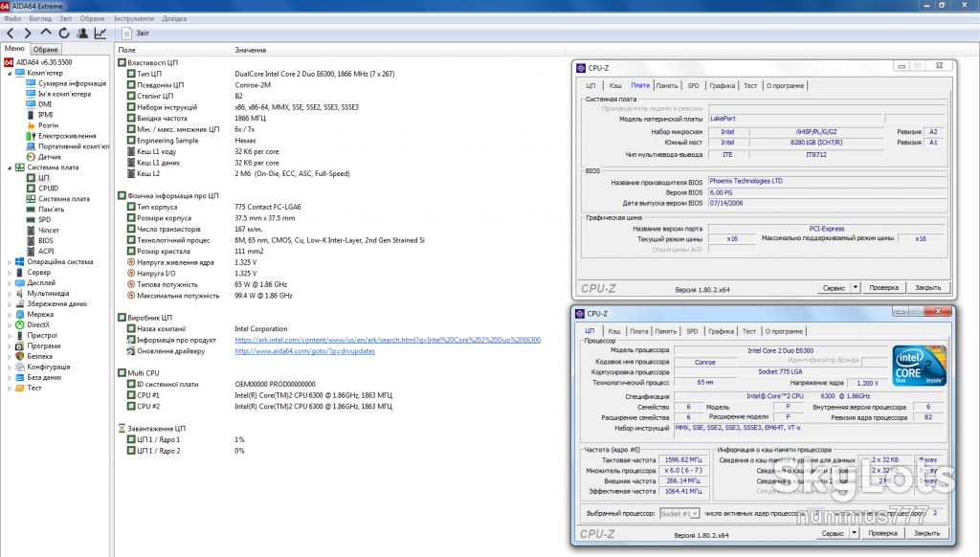
Task: Collapse the Комп'ютер tree node
Action: (10, 73)
